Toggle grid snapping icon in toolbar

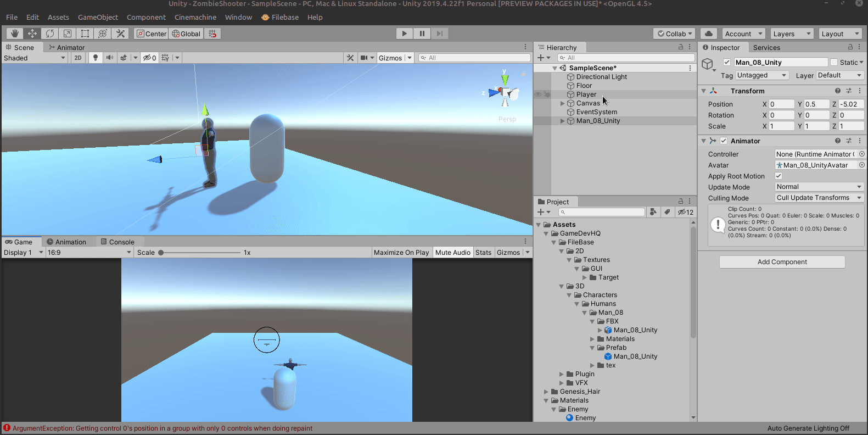pyautogui.click(x=212, y=34)
